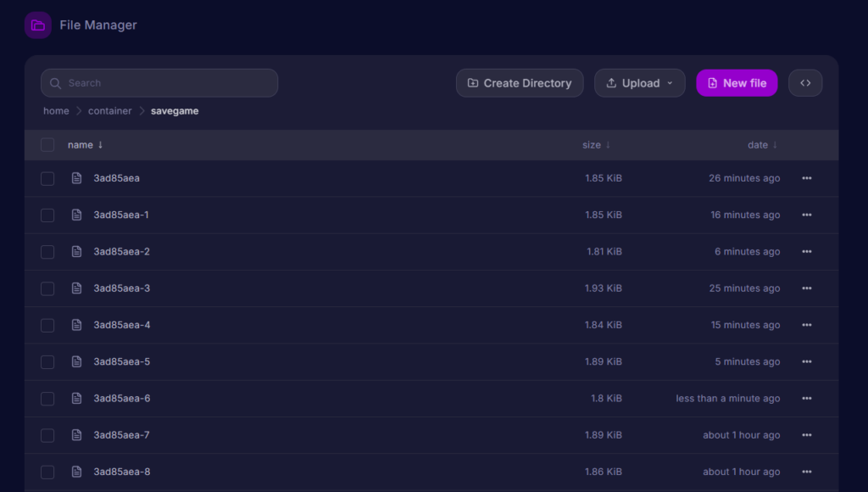The width and height of the screenshot is (868, 492).
Task: Click the Create Directory button
Action: click(520, 83)
